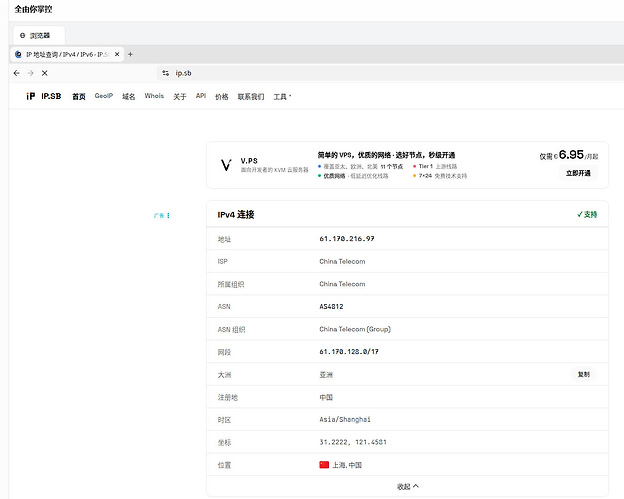Open the Whois menu item
The image size is (624, 499).
pos(154,96)
